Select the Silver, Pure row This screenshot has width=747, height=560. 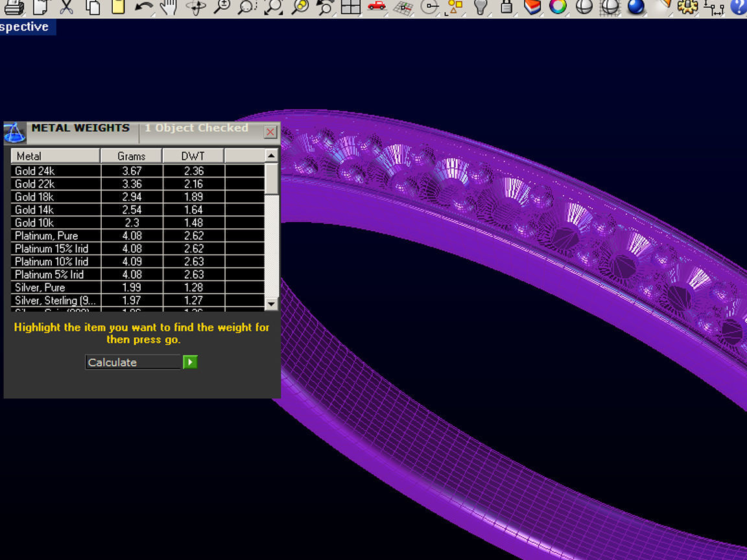click(137, 287)
